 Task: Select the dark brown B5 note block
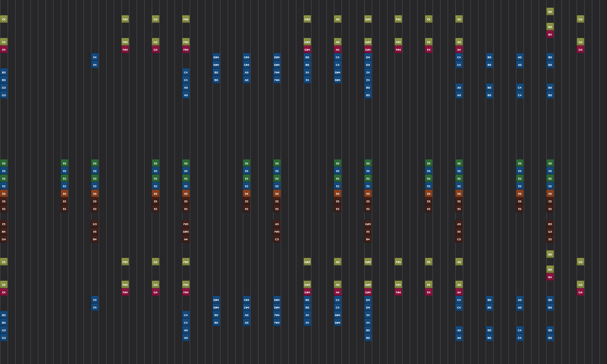[x=550, y=224]
